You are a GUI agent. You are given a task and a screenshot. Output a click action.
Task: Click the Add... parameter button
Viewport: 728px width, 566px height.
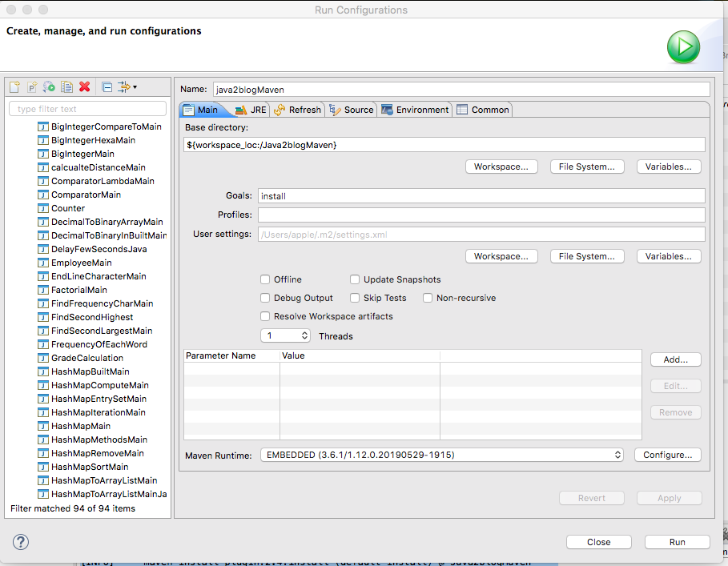pos(675,359)
